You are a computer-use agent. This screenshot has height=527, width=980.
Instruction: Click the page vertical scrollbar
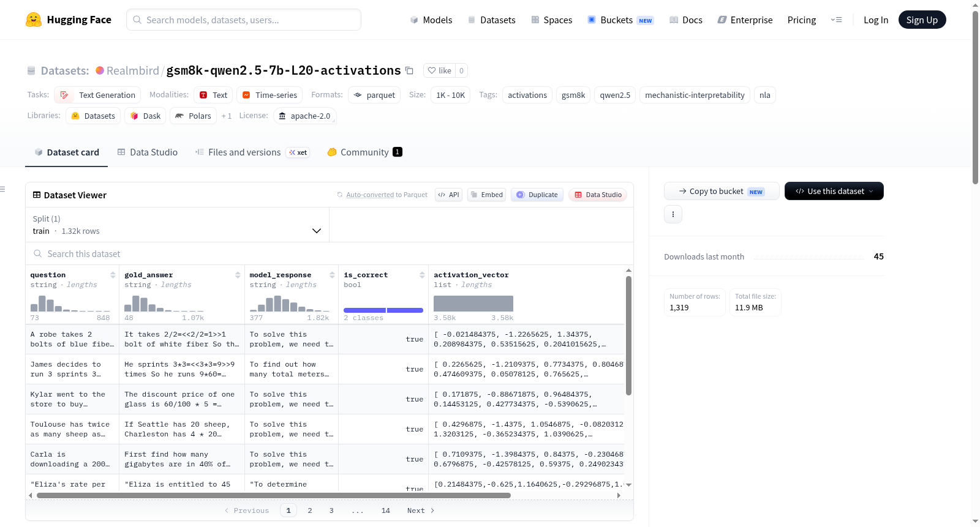pyautogui.click(x=976, y=97)
